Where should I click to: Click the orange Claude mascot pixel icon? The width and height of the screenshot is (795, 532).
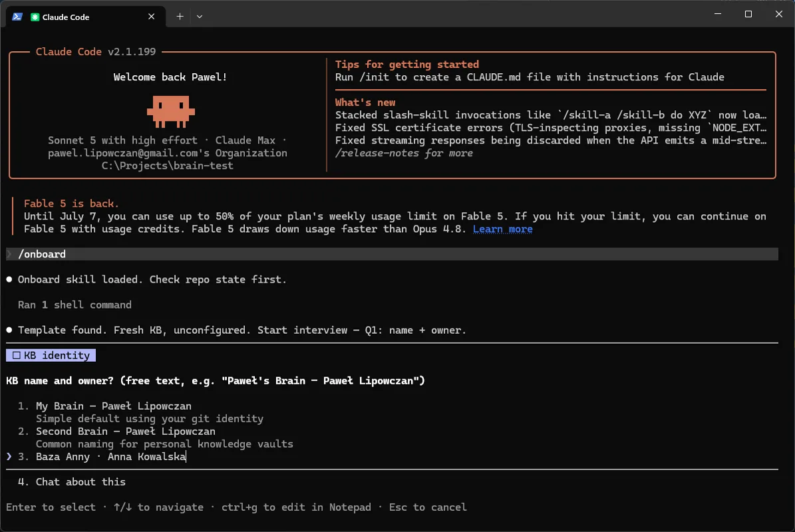tap(171, 111)
